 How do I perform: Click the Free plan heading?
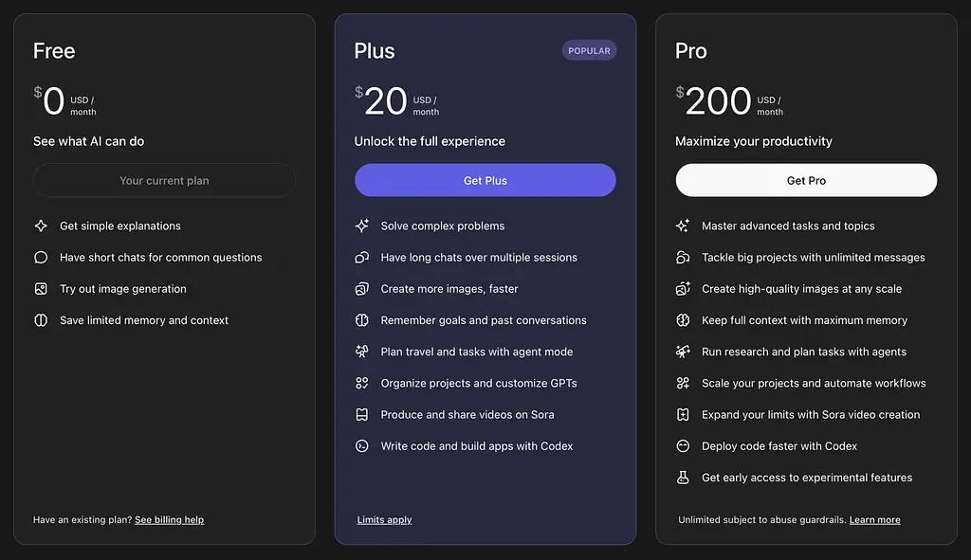coord(54,51)
